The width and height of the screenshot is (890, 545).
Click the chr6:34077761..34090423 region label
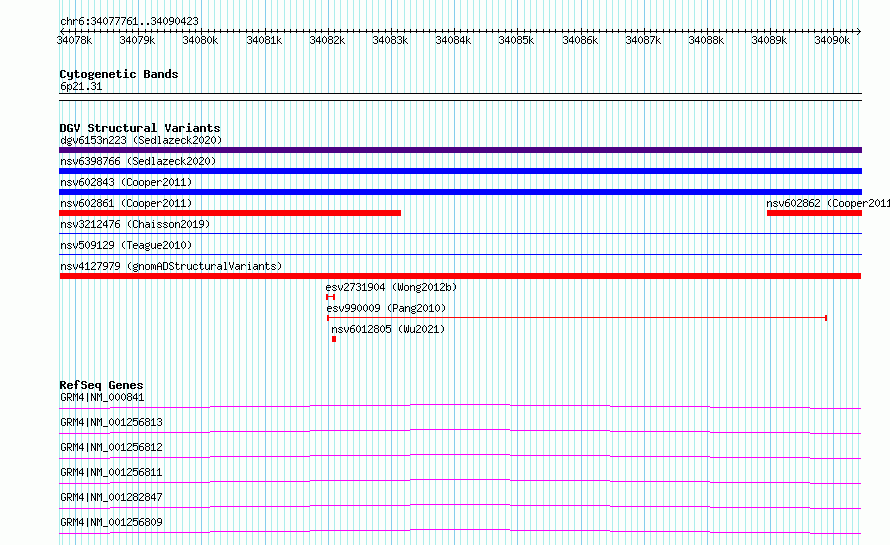[129, 21]
